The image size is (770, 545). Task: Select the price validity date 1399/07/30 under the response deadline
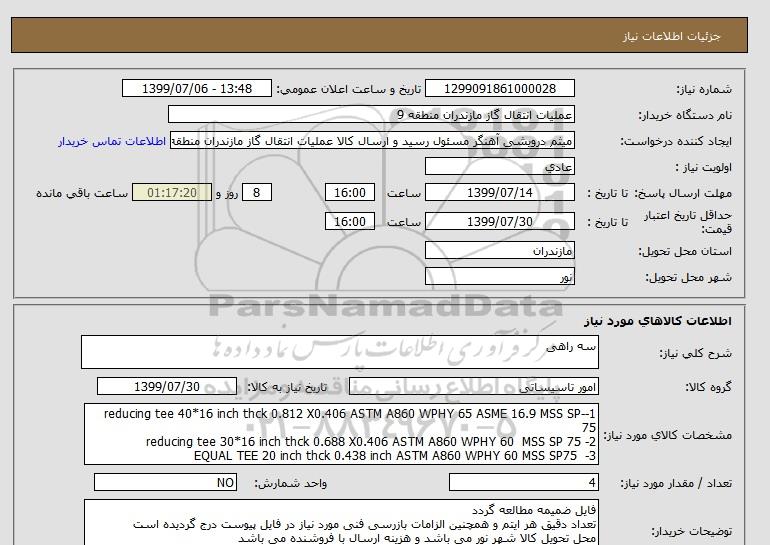point(499,221)
